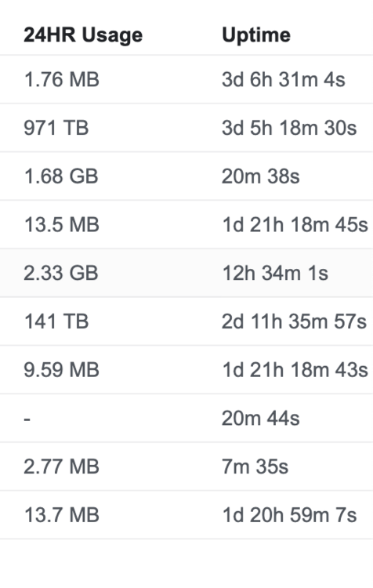Click the 971 TB usage value
Image resolution: width=373 pixels, height=588 pixels.
tap(56, 128)
